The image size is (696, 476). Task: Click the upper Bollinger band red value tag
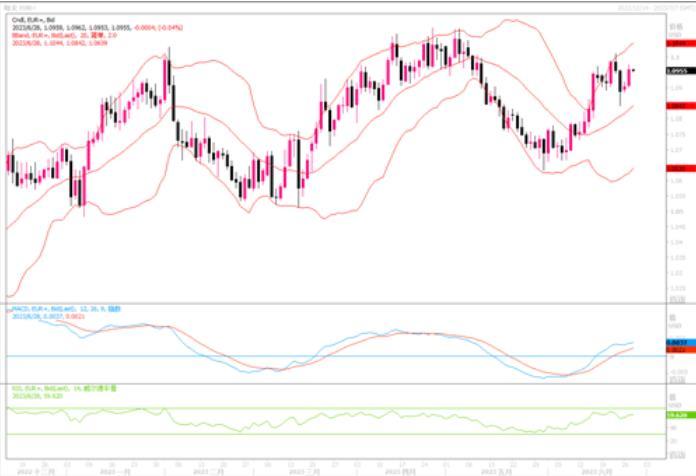(x=676, y=44)
